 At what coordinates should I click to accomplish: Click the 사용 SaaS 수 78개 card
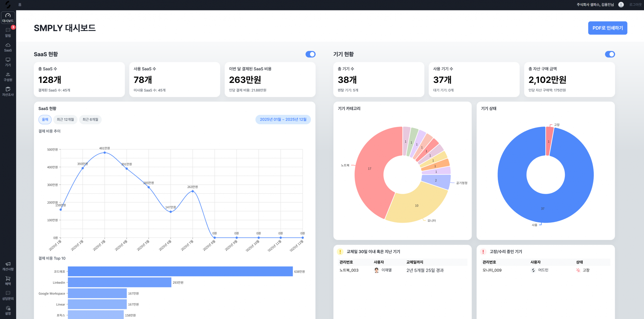pos(174,80)
